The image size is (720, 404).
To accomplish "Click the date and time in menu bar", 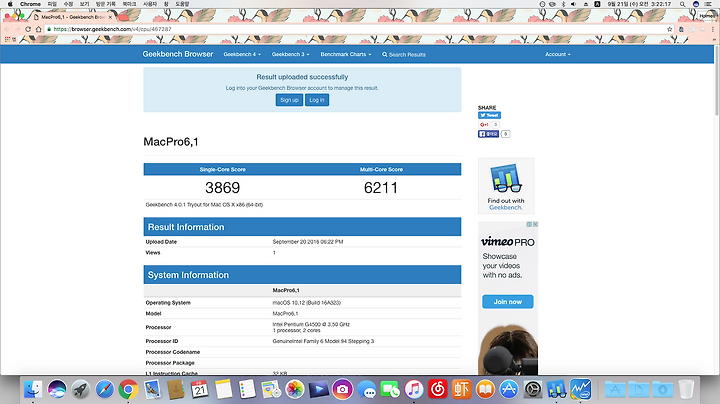I will [x=639, y=4].
